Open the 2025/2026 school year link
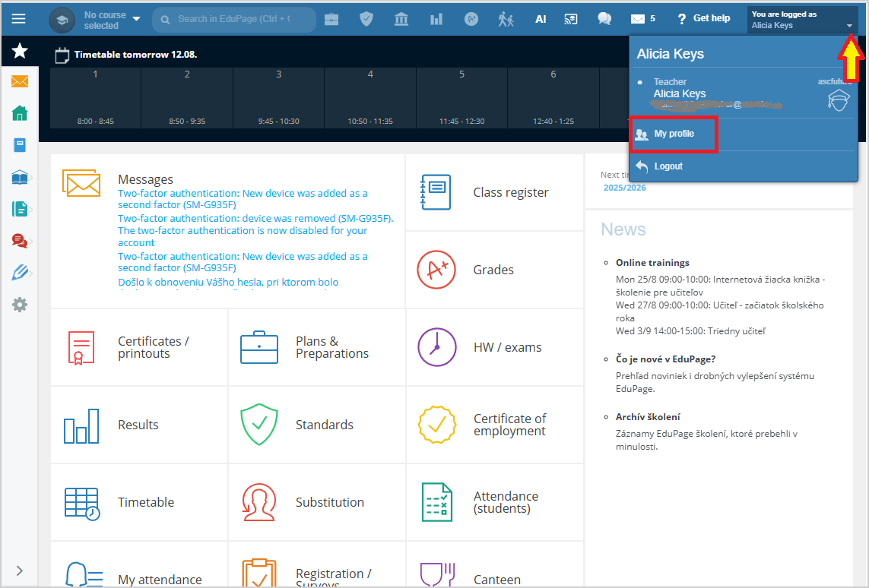The image size is (869, 588). point(624,188)
